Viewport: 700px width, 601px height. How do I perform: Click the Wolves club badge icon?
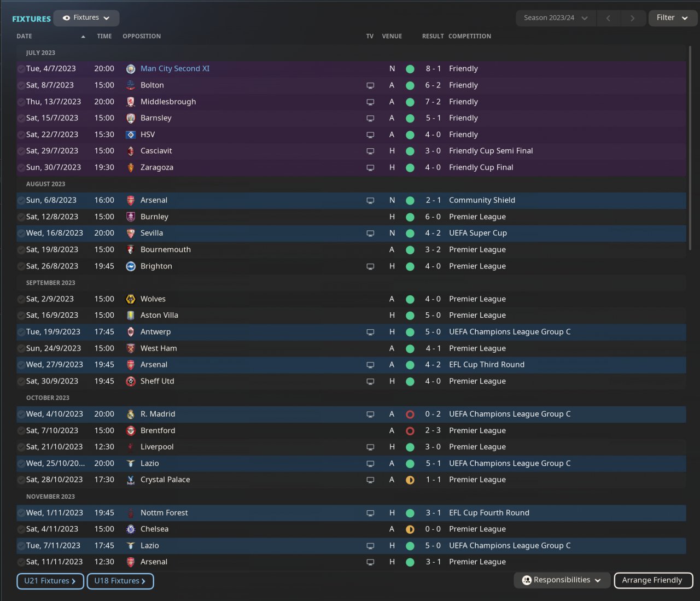click(x=131, y=299)
